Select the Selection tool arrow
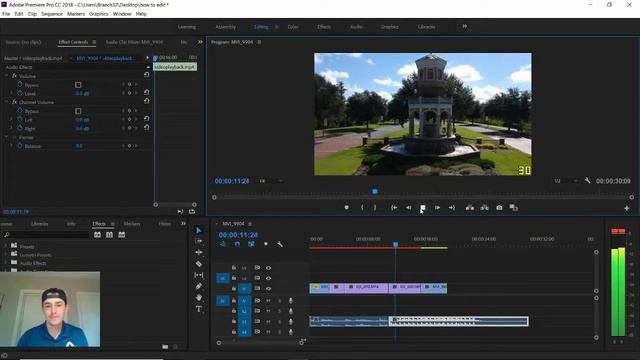Screen dimensions: 640x360 coord(199,230)
